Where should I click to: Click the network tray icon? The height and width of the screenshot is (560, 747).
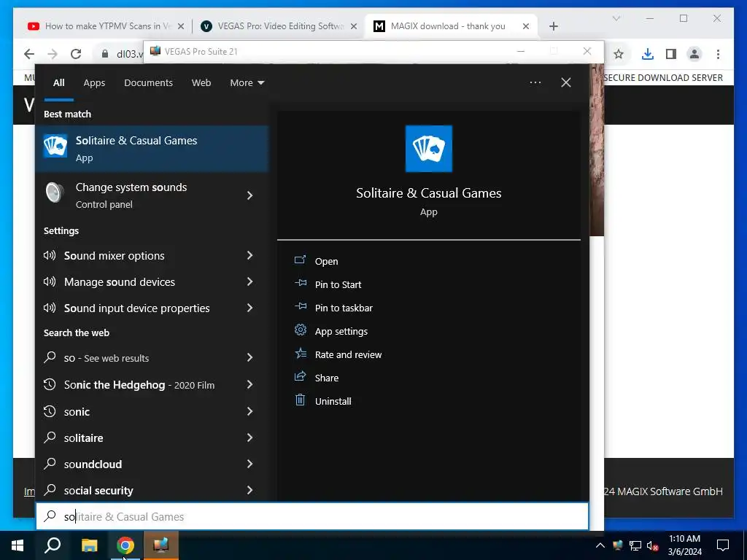[x=635, y=545]
